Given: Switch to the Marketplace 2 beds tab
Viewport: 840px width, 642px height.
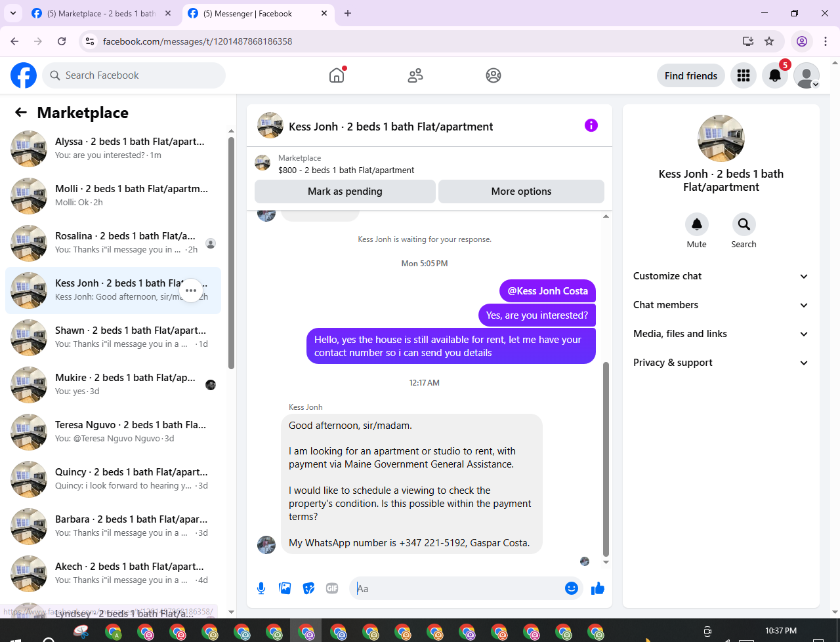Looking at the screenshot, I should pyautogui.click(x=101, y=13).
